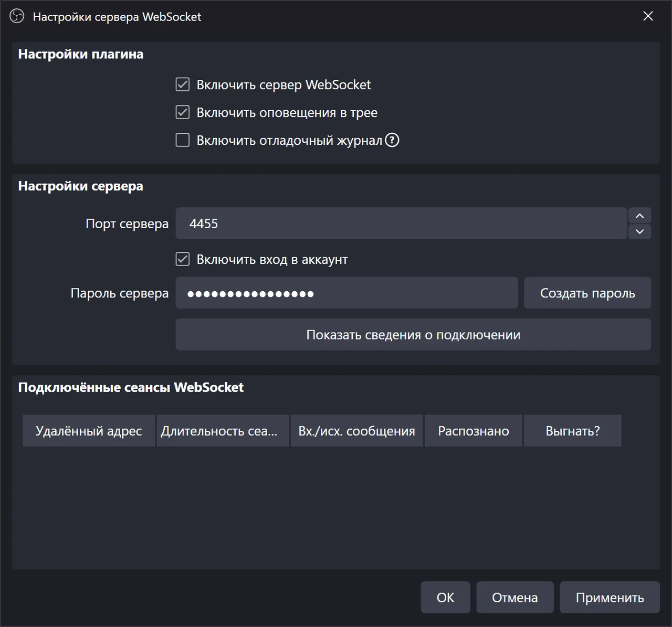This screenshot has height=627, width=672.
Task: Close the WebSocket server settings dialog
Action: [x=648, y=16]
